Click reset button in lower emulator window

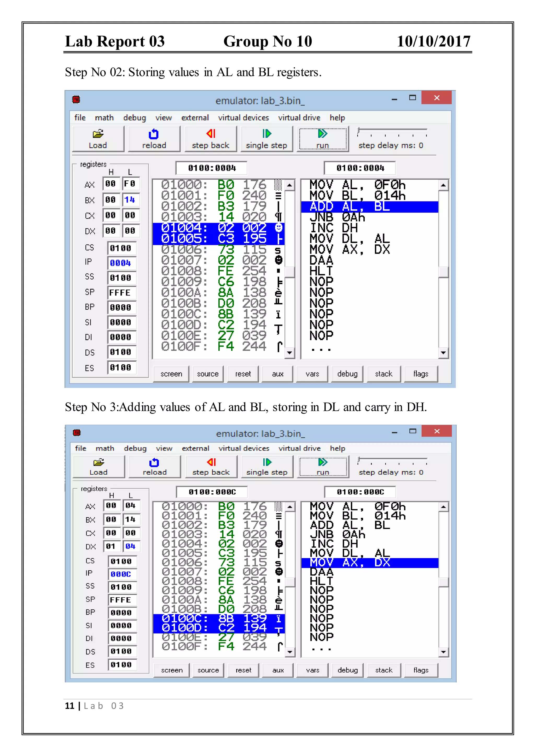click(x=243, y=670)
